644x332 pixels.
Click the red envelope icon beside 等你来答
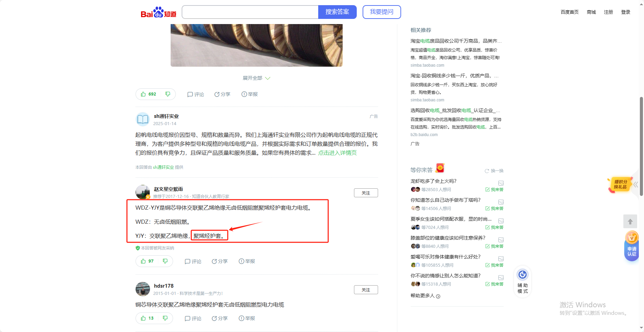pos(440,168)
